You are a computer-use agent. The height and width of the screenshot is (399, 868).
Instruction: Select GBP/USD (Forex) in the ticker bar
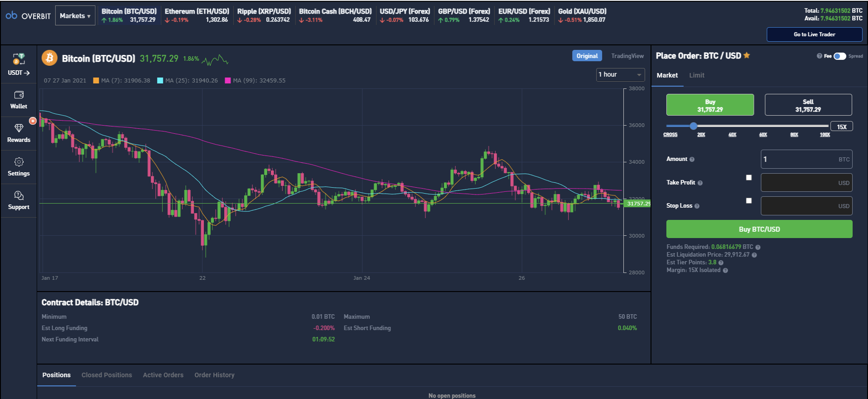pyautogui.click(x=464, y=15)
